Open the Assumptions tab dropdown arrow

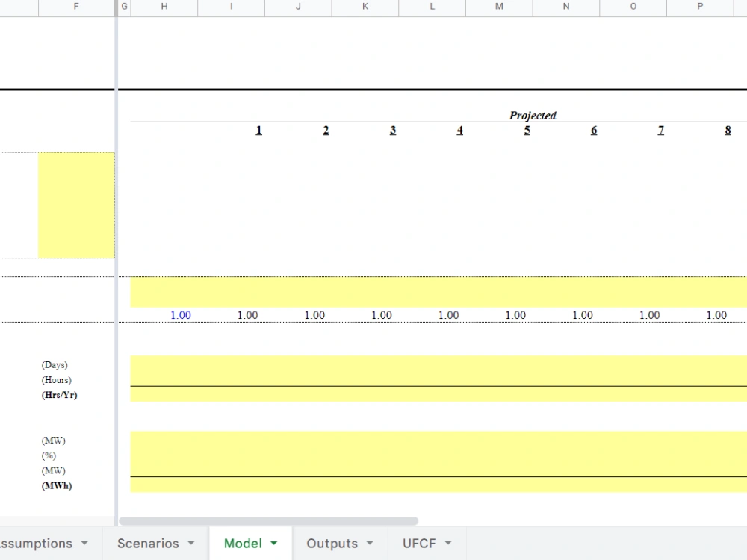click(85, 544)
